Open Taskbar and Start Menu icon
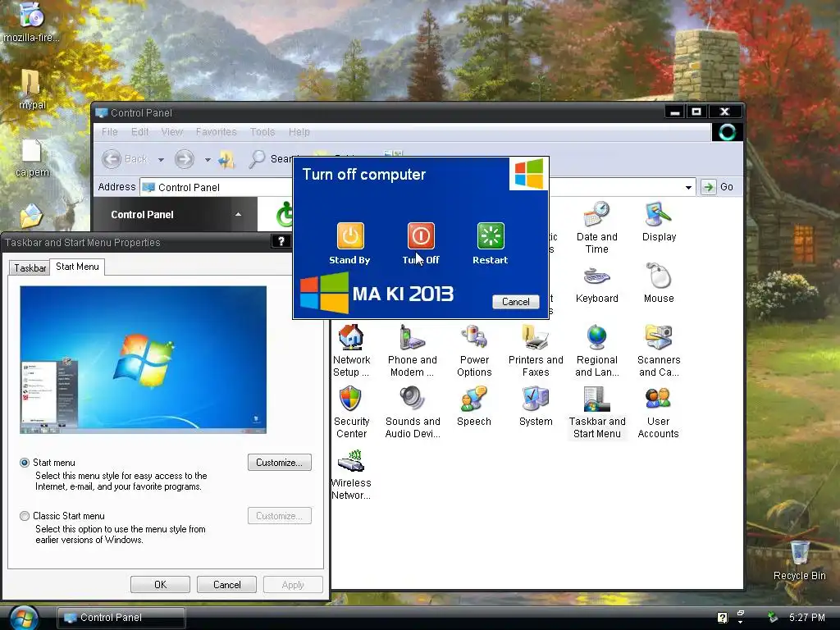 pos(597,413)
